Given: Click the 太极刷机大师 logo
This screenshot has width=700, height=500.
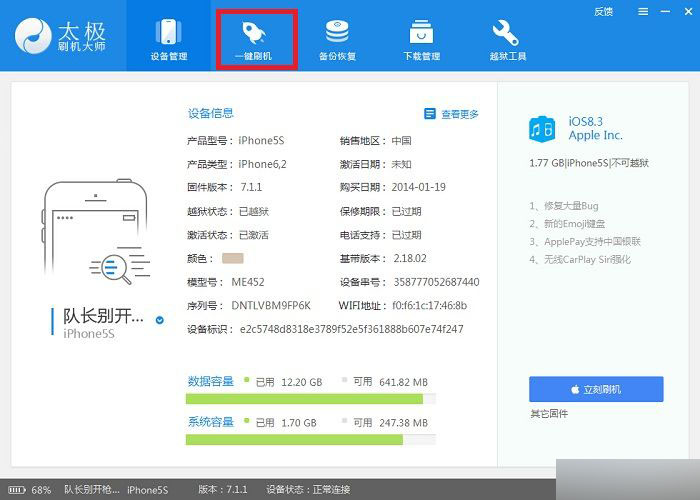Looking at the screenshot, I should pos(60,36).
